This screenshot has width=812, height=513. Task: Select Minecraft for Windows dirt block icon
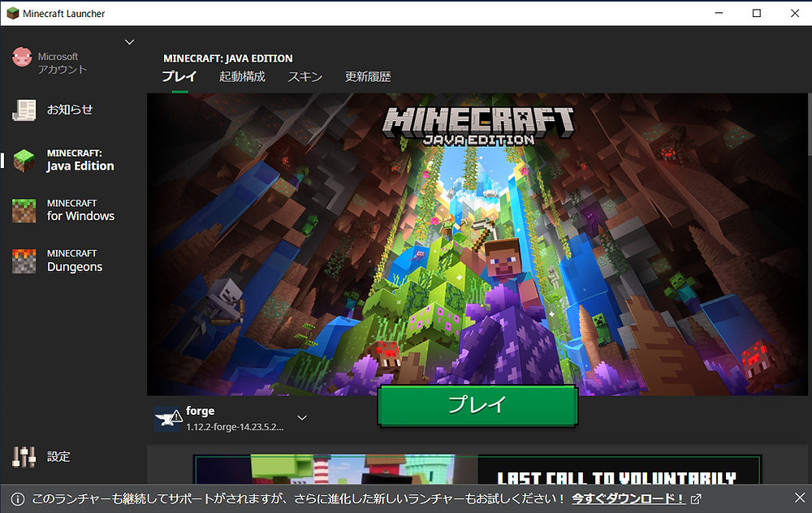click(x=24, y=210)
